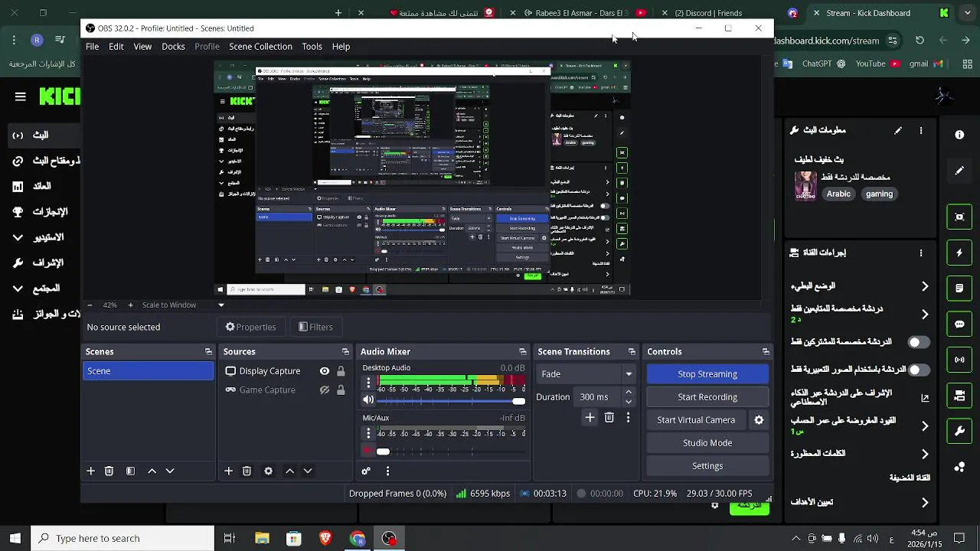Delete selected source with trash icon

click(x=247, y=471)
